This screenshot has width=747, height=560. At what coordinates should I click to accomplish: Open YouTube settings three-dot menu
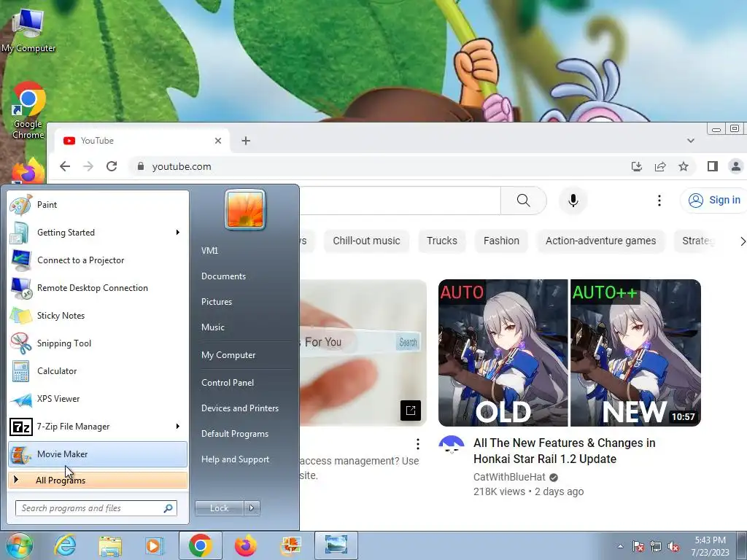(x=659, y=201)
